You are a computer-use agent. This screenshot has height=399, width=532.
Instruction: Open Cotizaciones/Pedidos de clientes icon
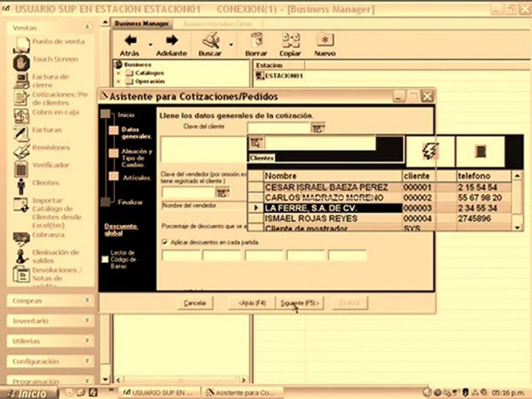[x=22, y=98]
